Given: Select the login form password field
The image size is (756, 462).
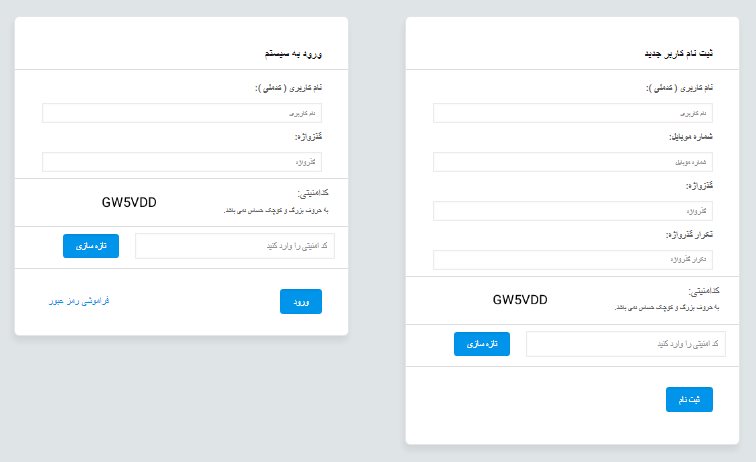Looking at the screenshot, I should click(x=182, y=162).
